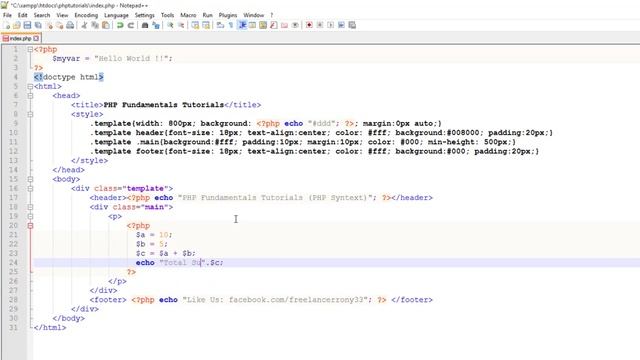
Task: Open the User Defined Language icon
Action: point(252,25)
